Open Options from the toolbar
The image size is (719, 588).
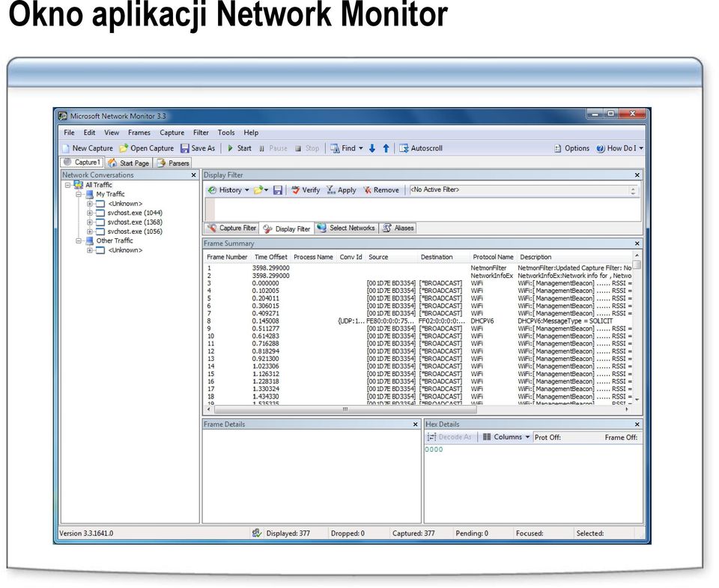click(x=571, y=148)
